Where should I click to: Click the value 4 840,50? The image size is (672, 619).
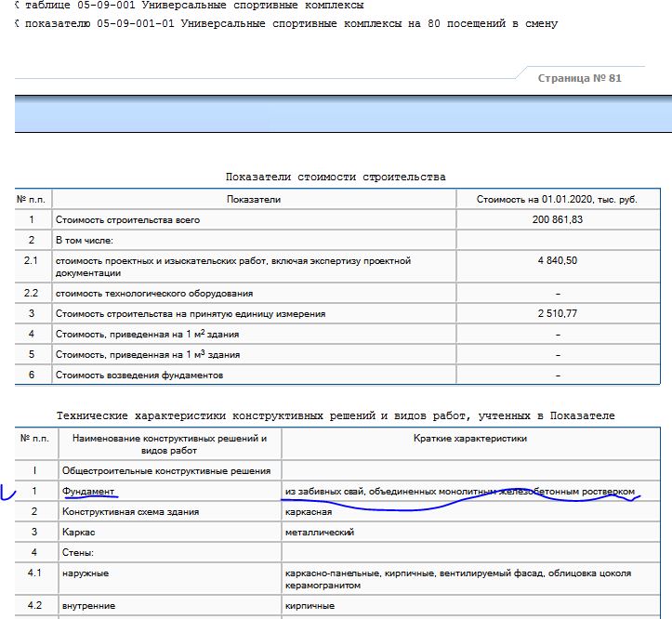click(557, 261)
